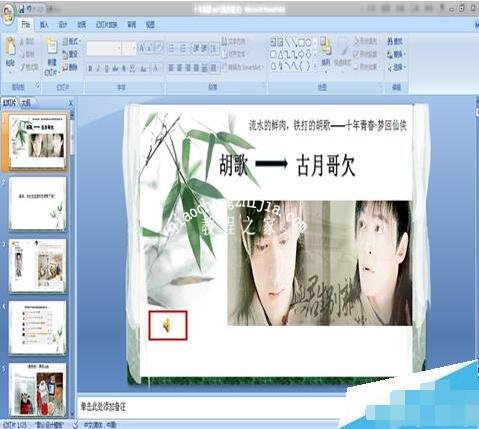Toggle text Shadow formatting

(x=124, y=69)
